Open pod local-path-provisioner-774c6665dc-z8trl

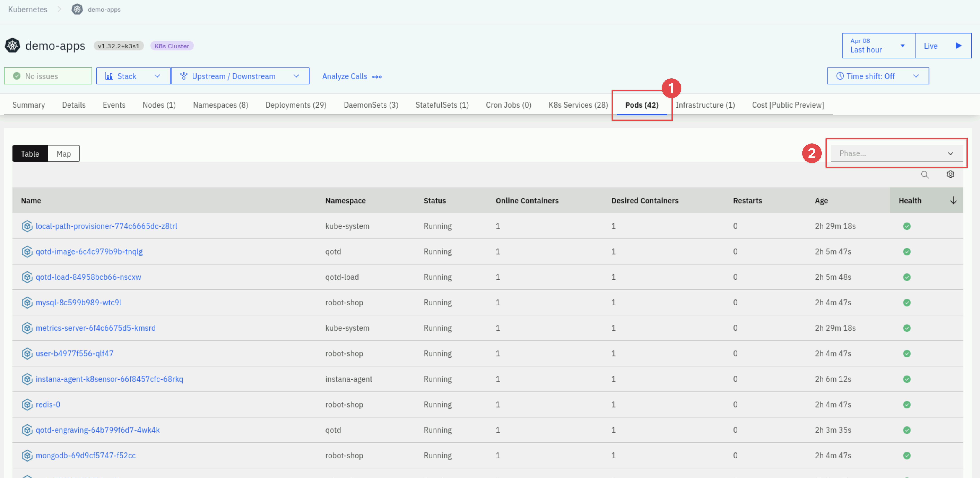(x=107, y=226)
